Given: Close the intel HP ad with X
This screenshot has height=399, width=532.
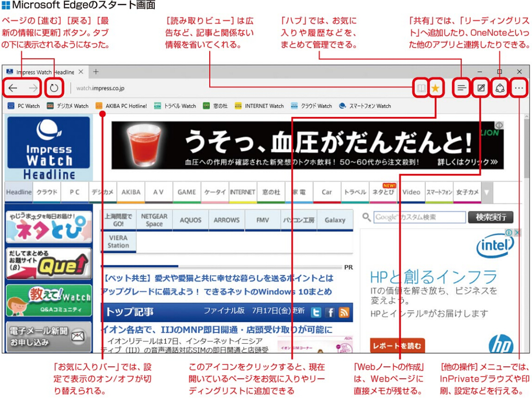Looking at the screenshot, I should pos(517,233).
